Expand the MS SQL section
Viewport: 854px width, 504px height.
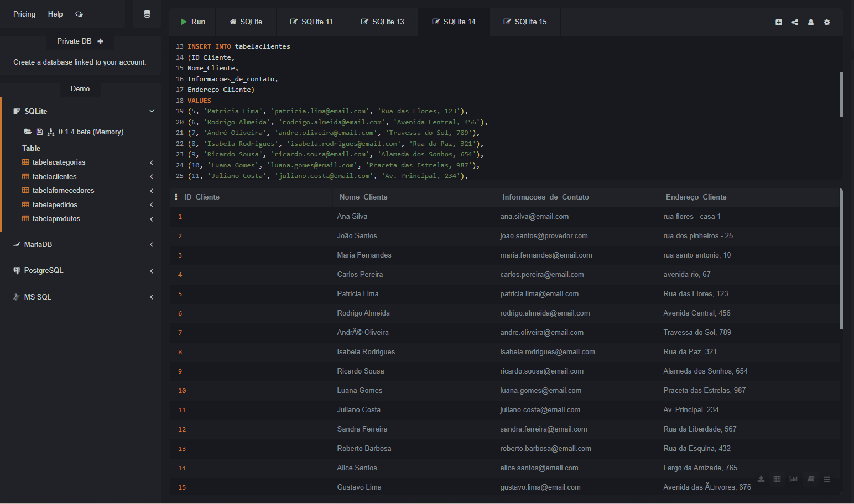pos(152,297)
